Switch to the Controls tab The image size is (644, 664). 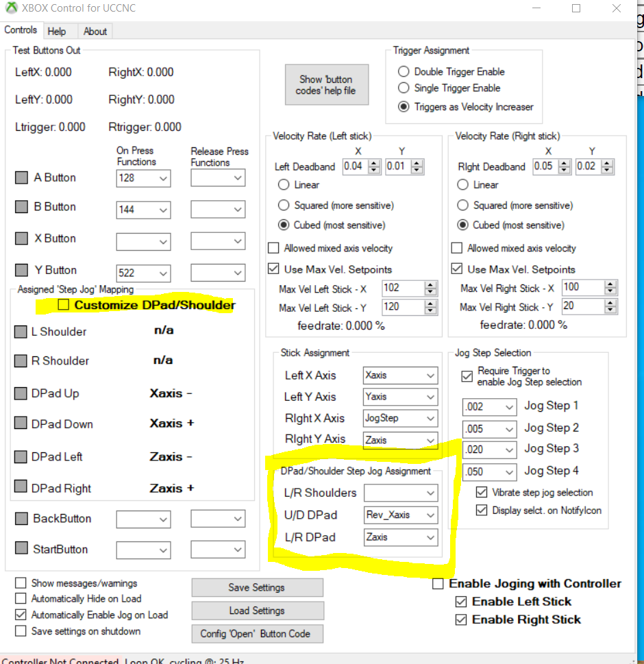click(x=21, y=30)
